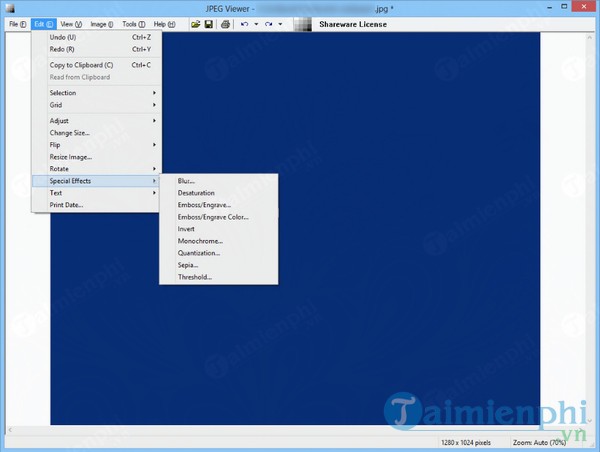Select the Emboss/Engrave... effect

click(219, 205)
